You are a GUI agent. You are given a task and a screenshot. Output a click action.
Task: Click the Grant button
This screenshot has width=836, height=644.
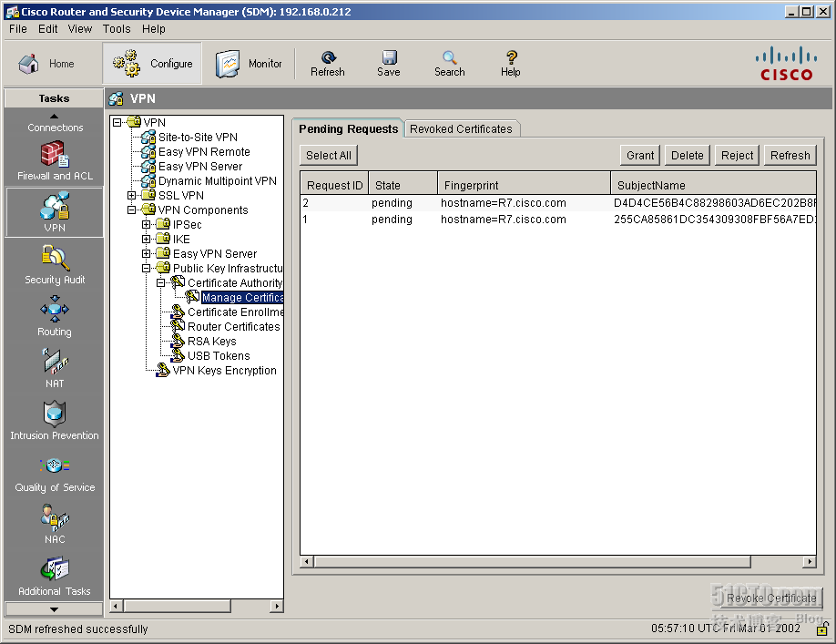coord(640,155)
